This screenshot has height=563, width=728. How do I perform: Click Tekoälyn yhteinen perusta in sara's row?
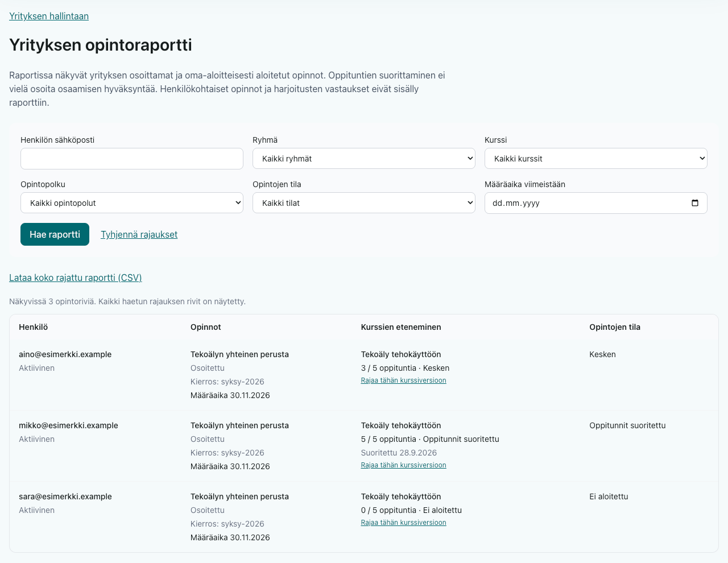239,496
